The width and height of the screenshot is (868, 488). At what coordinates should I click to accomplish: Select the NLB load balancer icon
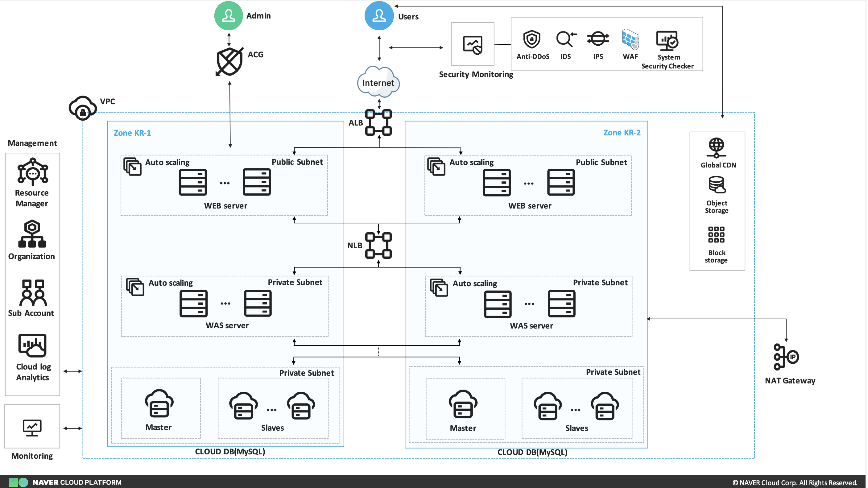coord(378,245)
